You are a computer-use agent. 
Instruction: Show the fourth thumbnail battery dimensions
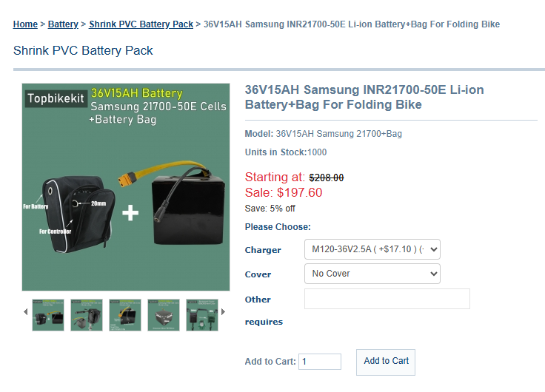point(164,314)
